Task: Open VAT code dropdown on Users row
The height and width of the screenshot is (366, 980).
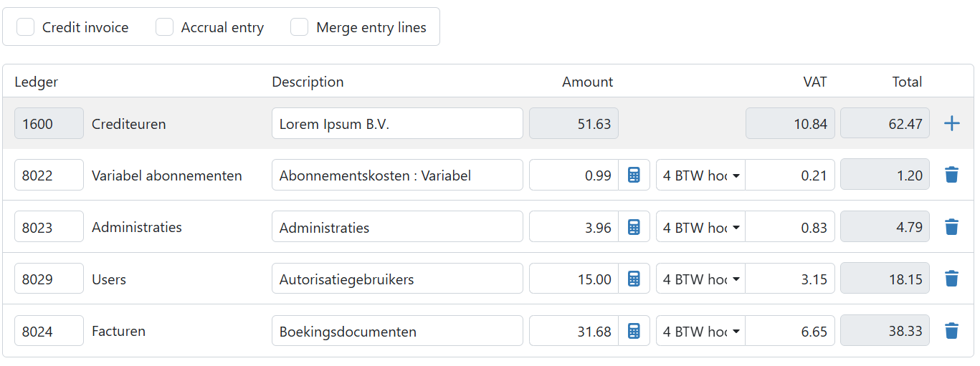Action: click(x=700, y=279)
